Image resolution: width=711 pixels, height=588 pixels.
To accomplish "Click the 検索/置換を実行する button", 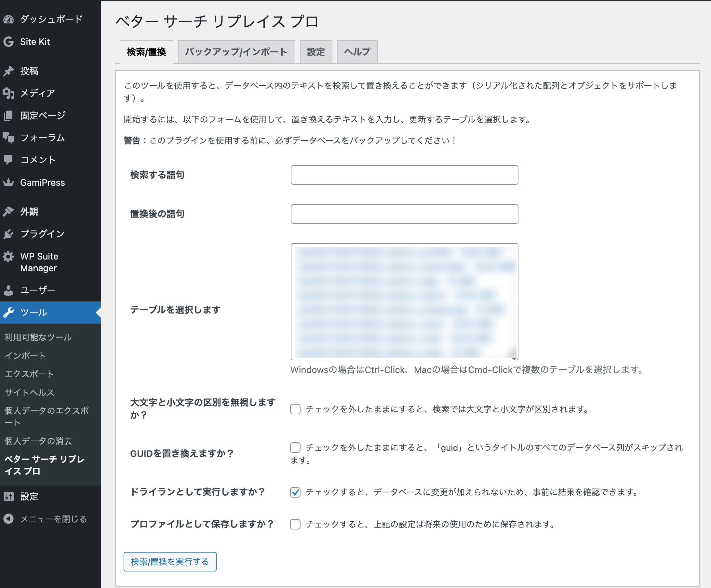I will pos(170,562).
